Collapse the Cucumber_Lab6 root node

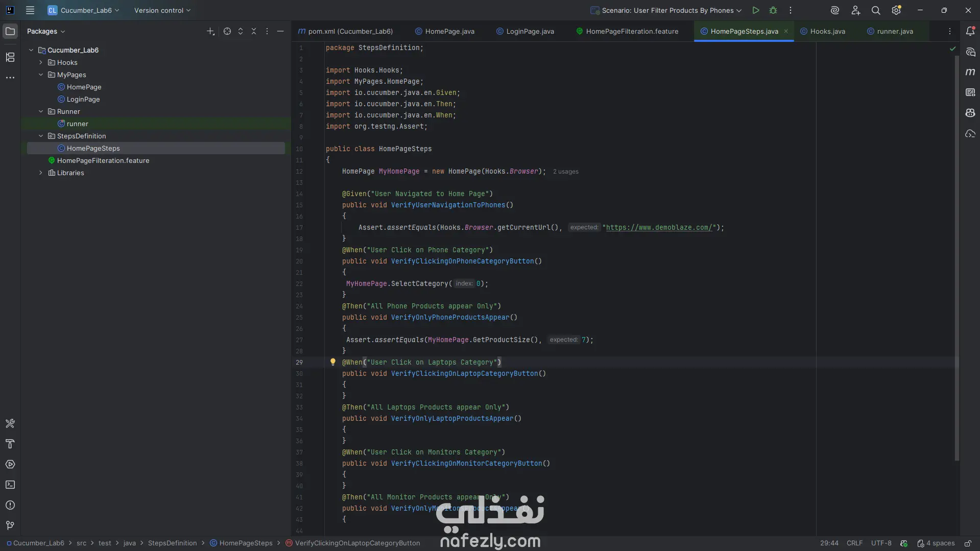tap(31, 50)
